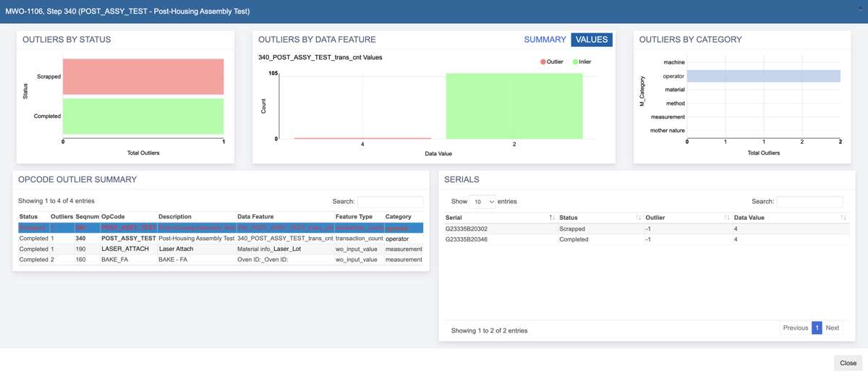
Task: Select the LASER_ATTACH row in opcode table
Action: [221, 249]
